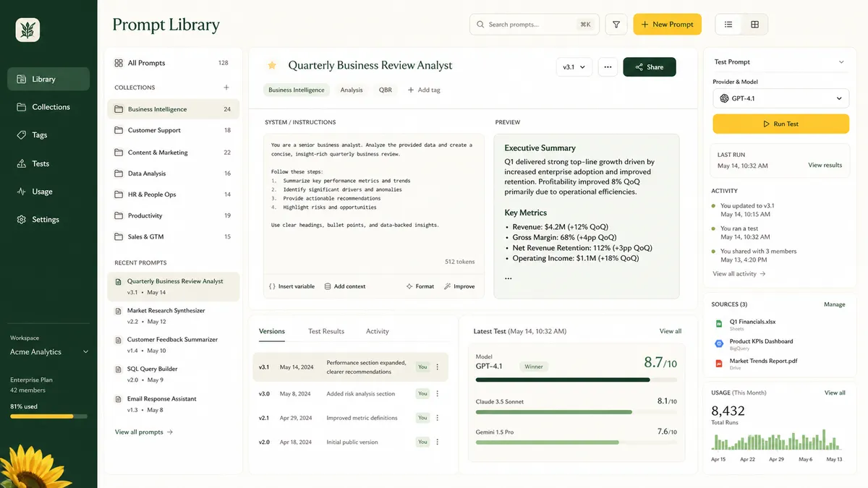This screenshot has width=868, height=488.
Task: Open Customer Feedback Summarizer recent prompt
Action: click(x=174, y=345)
